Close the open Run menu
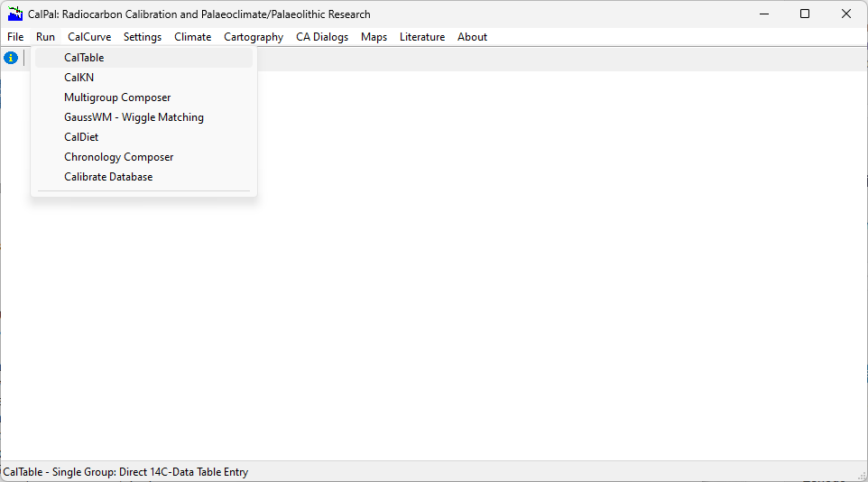Viewport: 868px width, 482px height. (x=45, y=37)
